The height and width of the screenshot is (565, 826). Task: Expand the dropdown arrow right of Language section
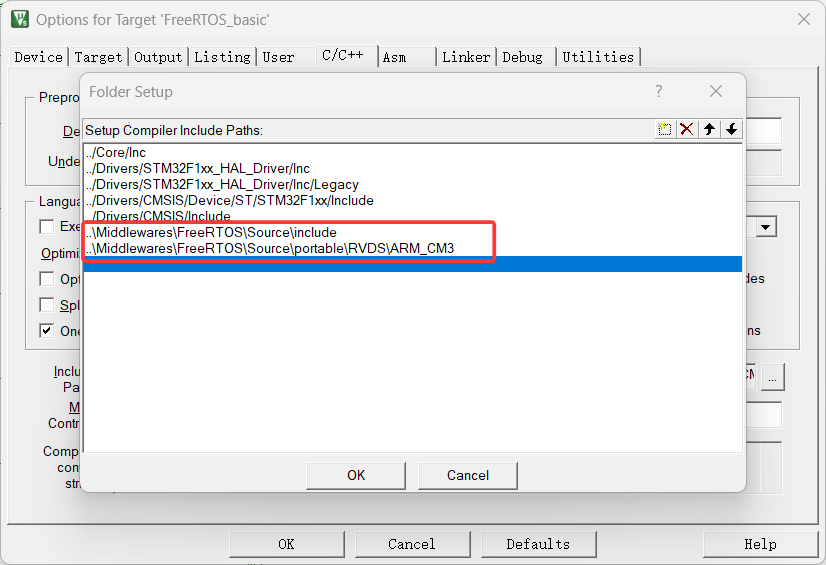click(765, 227)
